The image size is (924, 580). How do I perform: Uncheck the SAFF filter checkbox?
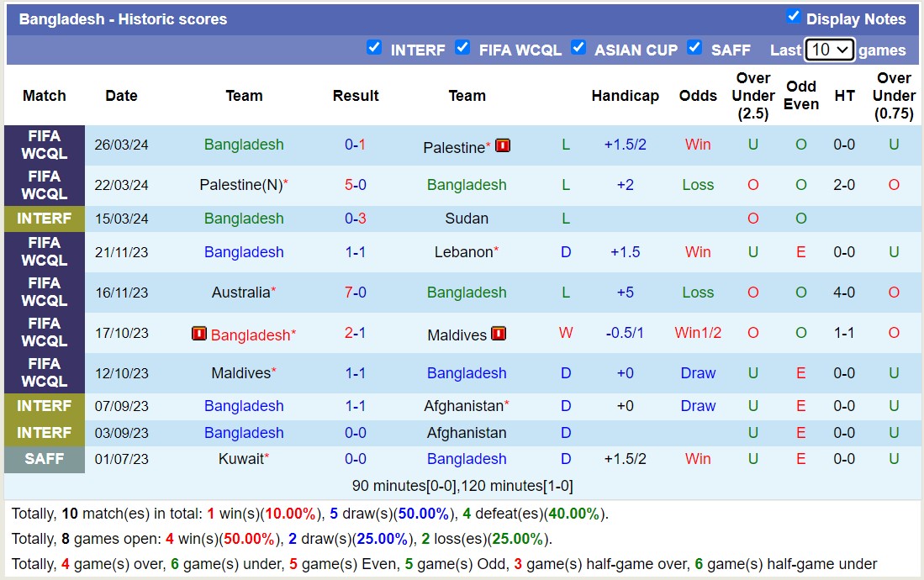pyautogui.click(x=694, y=48)
